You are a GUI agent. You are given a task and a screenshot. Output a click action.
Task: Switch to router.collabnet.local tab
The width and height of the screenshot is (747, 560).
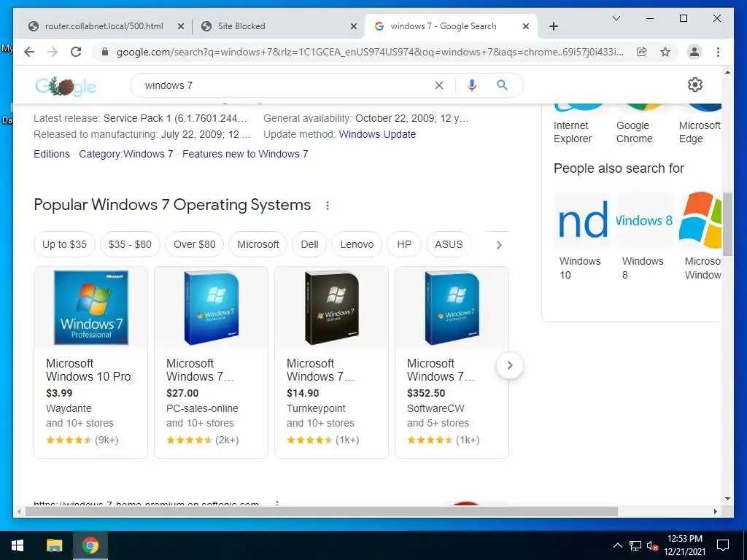coord(103,26)
